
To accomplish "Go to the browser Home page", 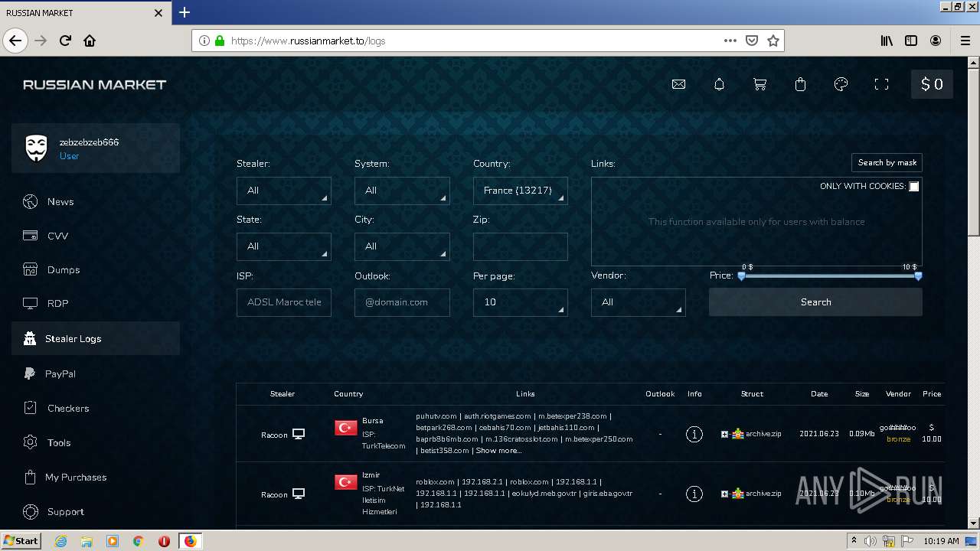I will click(x=90, y=41).
